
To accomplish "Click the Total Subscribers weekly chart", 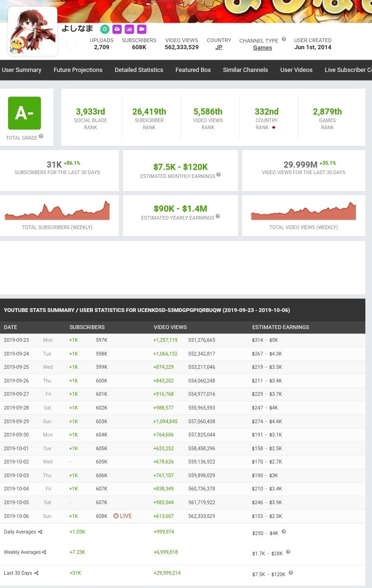I will 57,211.
